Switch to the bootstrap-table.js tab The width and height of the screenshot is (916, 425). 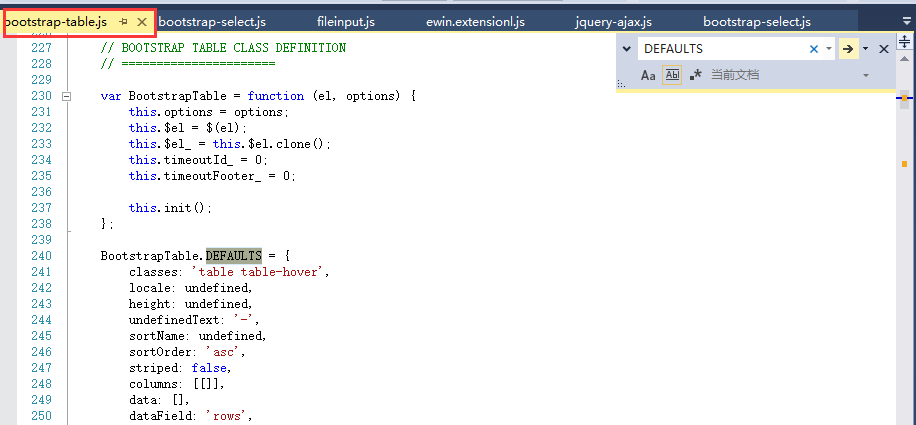tap(55, 22)
